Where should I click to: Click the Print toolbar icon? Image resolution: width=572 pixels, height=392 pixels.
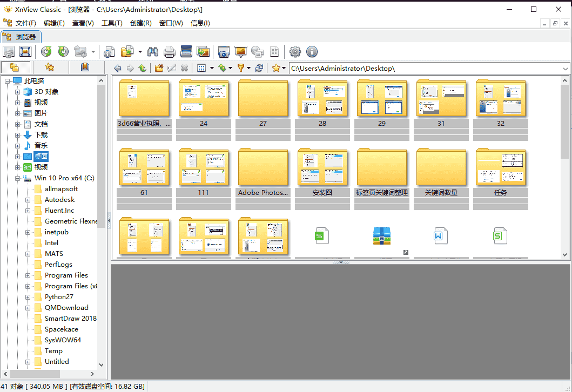[x=170, y=52]
